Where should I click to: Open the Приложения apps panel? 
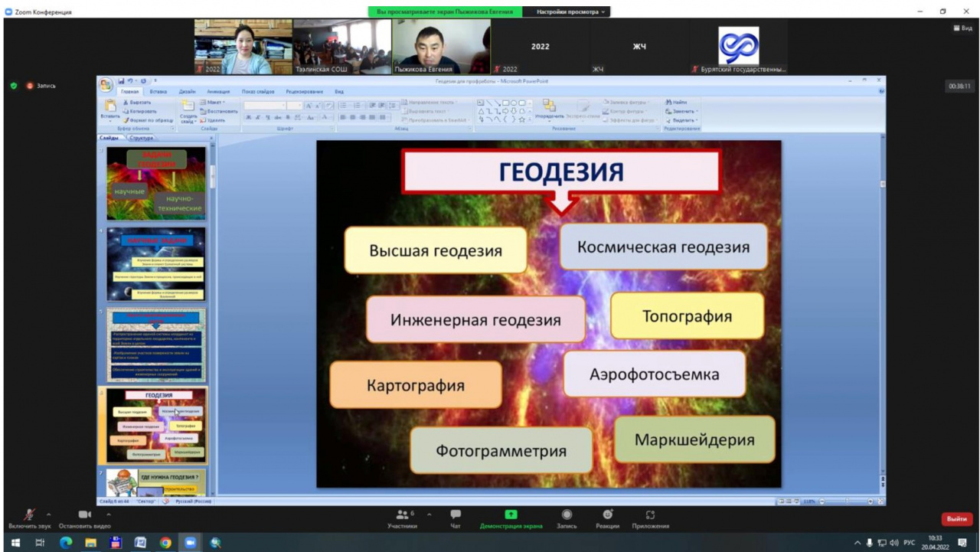650,515
